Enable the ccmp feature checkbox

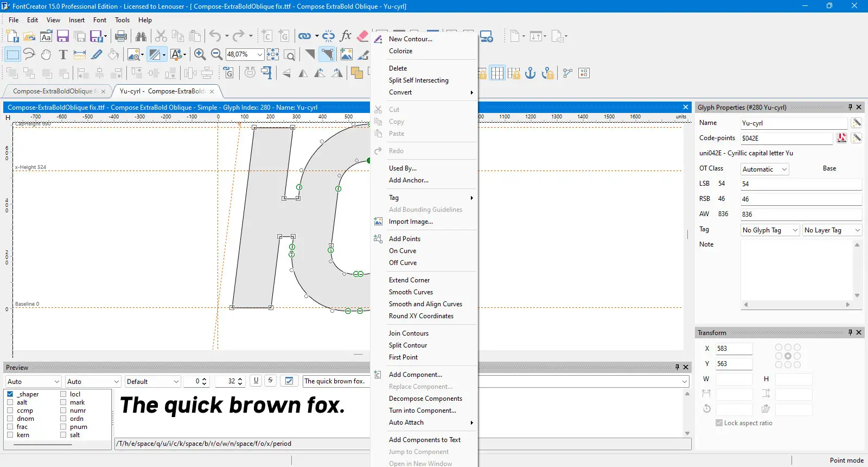(x=10, y=411)
